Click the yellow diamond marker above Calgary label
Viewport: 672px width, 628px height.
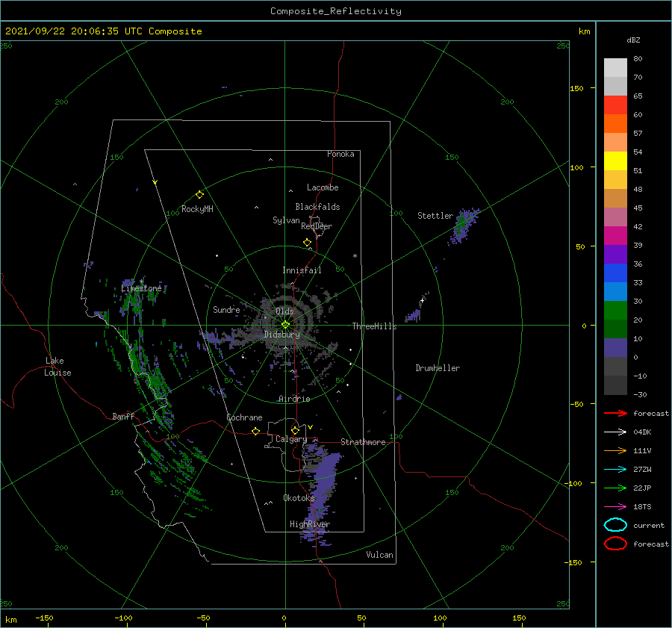click(x=295, y=430)
